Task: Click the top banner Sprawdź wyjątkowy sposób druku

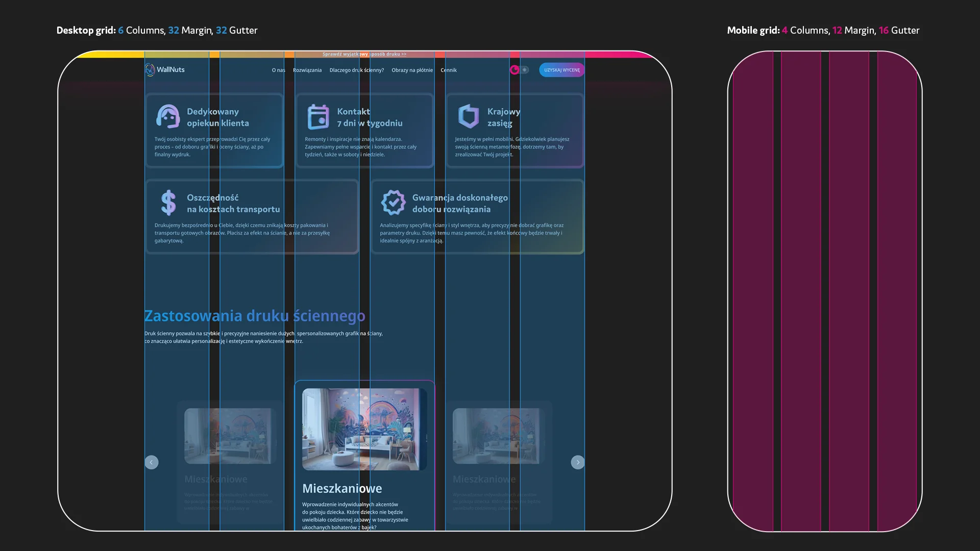Action: [364, 54]
